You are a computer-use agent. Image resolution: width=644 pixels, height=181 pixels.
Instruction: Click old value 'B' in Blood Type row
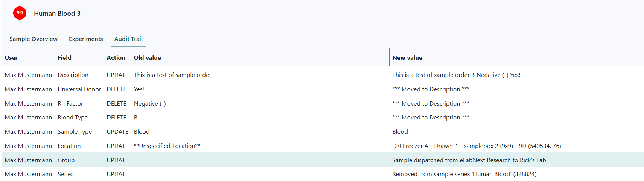[x=135, y=118]
